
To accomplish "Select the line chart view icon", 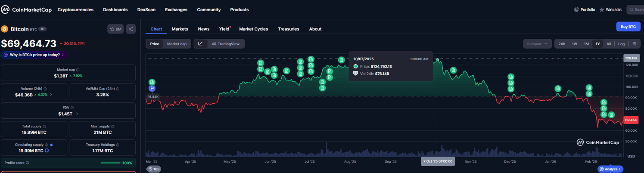I will pyautogui.click(x=200, y=44).
